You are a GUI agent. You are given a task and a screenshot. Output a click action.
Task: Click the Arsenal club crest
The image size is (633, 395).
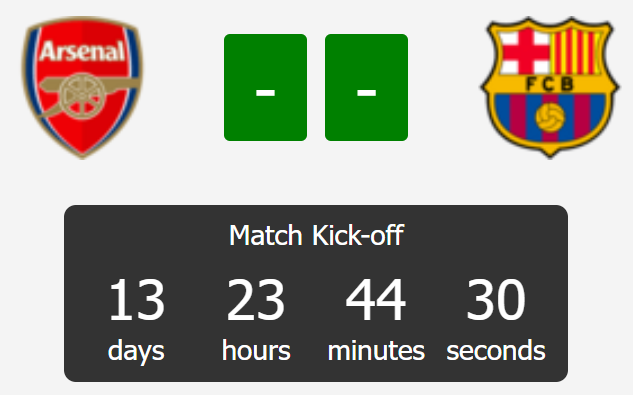pos(82,88)
